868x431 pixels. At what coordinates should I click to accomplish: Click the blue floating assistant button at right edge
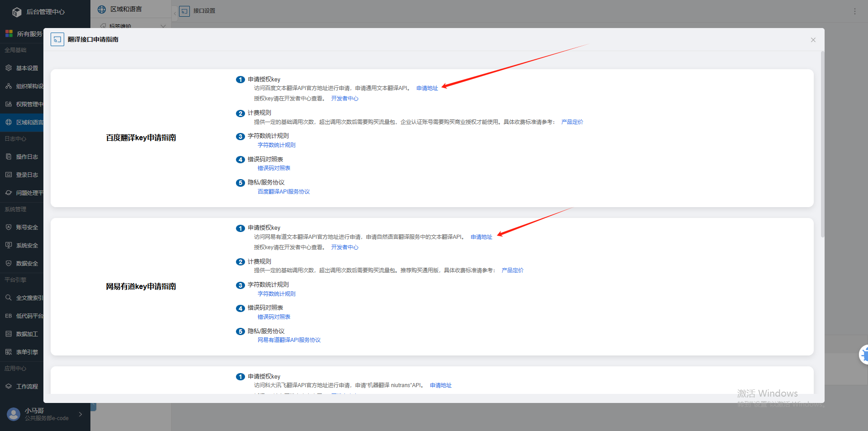pos(864,355)
